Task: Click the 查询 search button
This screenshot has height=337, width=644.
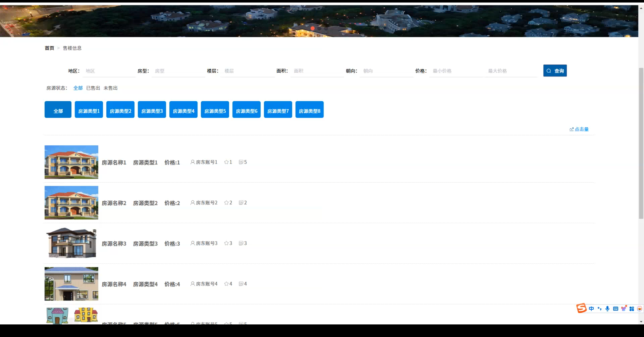Action: click(555, 71)
